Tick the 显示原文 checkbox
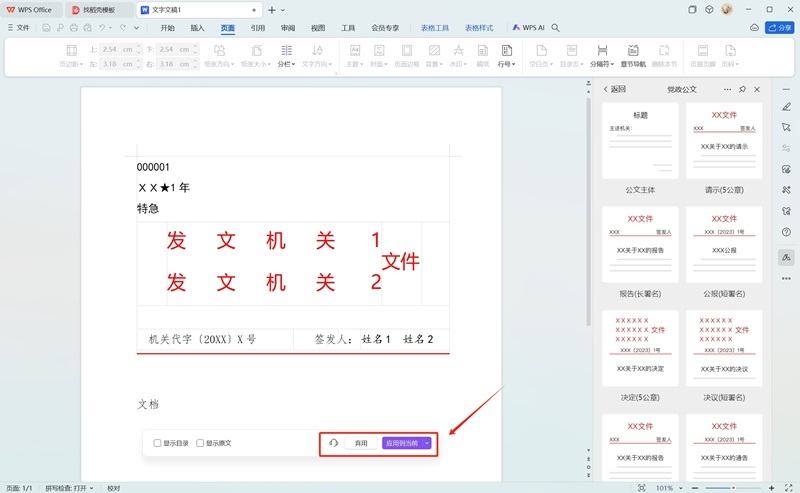This screenshot has width=800, height=493. [200, 443]
